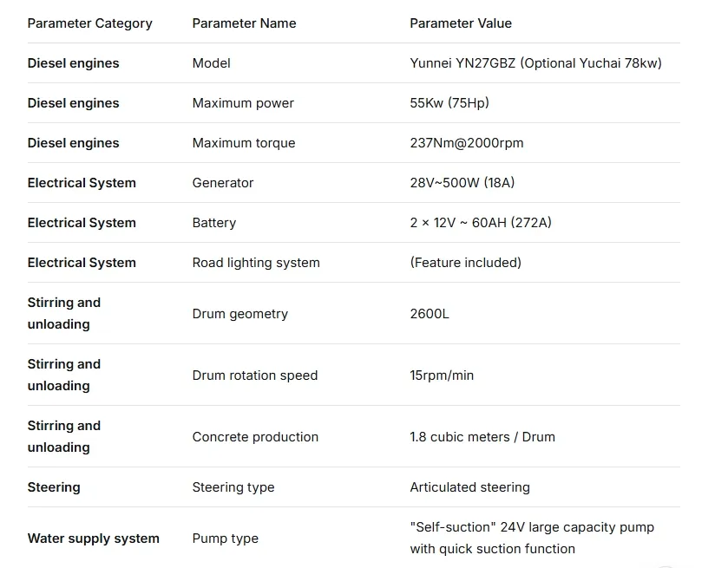Click the Parameter Category column header
The width and height of the screenshot is (728, 568).
click(89, 23)
